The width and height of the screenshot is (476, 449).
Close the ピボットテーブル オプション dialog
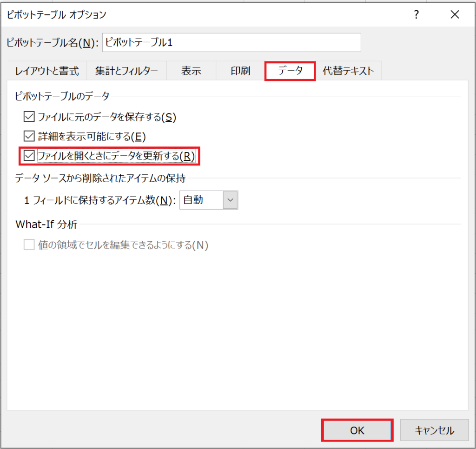pos(455,14)
